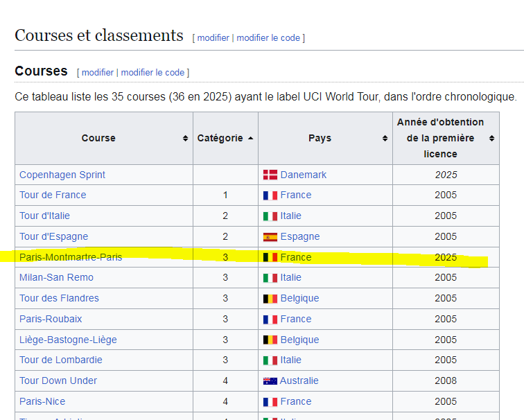
Task: Follow the Australie country link
Action: [299, 380]
